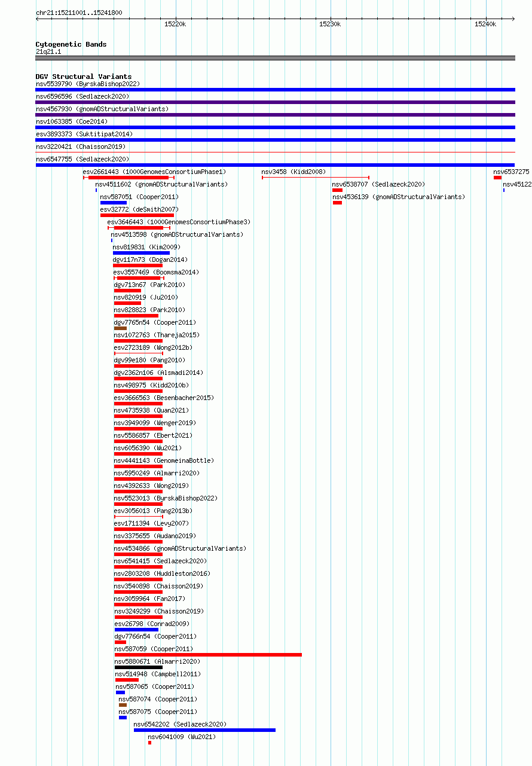Click nsv587074 (Cooper2011) label
This screenshot has height=766, width=532.
(158, 699)
